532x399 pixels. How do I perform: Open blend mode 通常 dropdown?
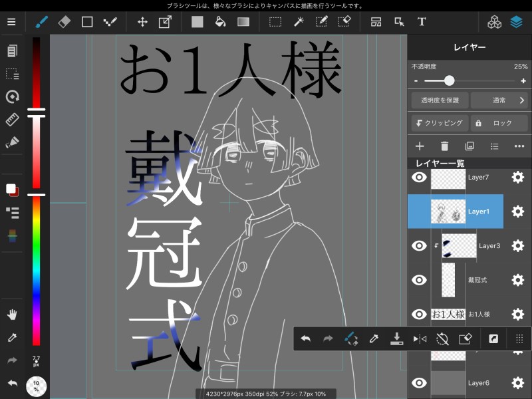click(499, 100)
